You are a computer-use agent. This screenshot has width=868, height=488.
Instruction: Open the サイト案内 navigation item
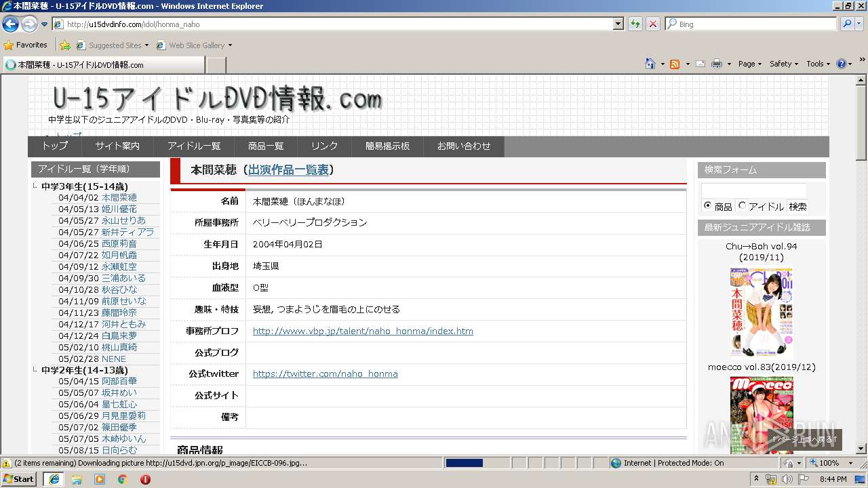117,146
